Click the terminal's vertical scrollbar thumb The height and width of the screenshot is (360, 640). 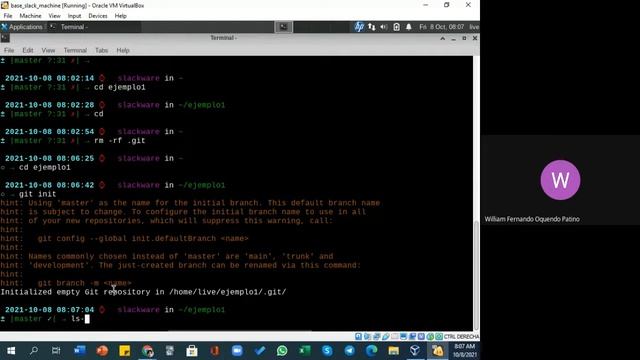(476, 275)
